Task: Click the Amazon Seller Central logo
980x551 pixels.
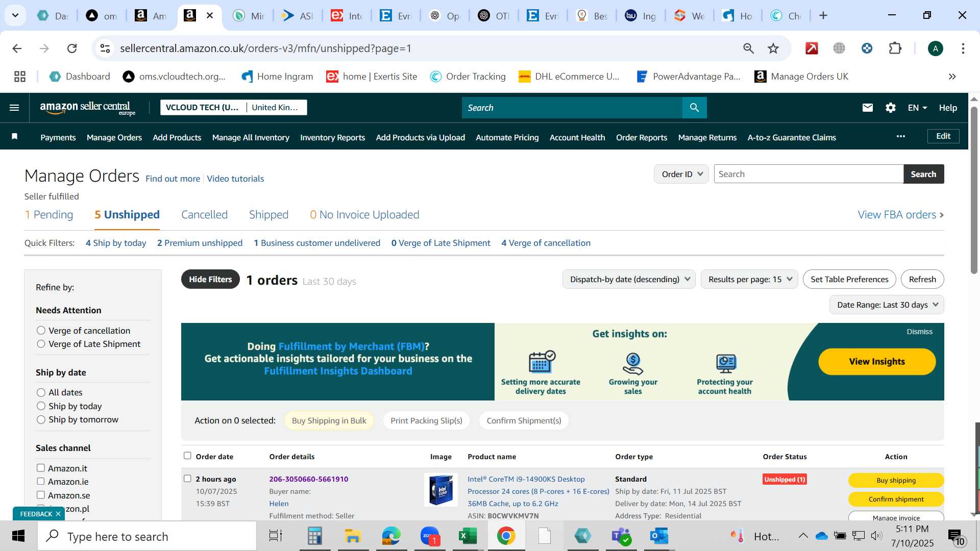Action: click(x=87, y=108)
